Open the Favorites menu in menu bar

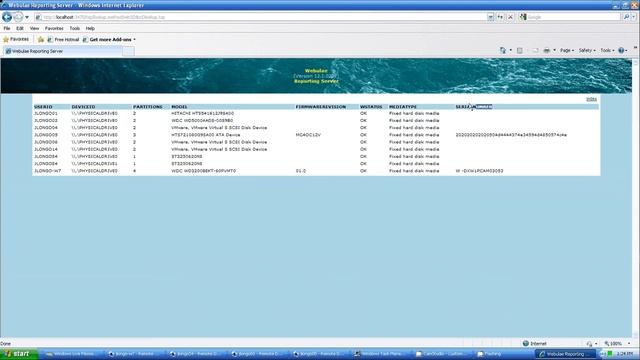tap(54, 29)
